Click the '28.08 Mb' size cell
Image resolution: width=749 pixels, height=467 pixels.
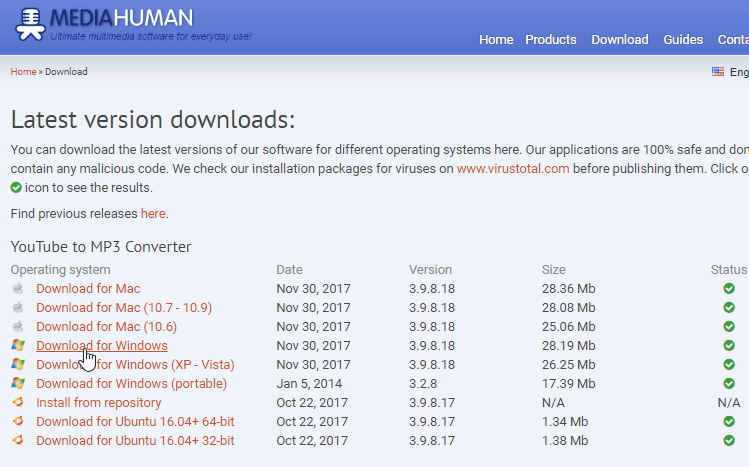coord(568,308)
